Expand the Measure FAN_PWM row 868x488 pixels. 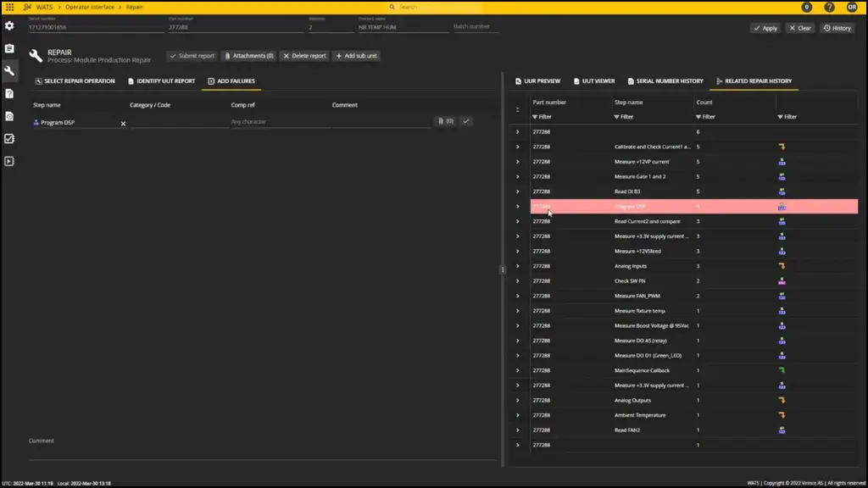[518, 296]
